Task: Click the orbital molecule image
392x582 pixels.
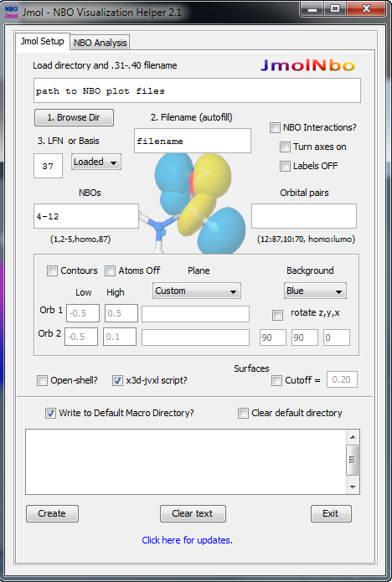Action: [x=193, y=203]
